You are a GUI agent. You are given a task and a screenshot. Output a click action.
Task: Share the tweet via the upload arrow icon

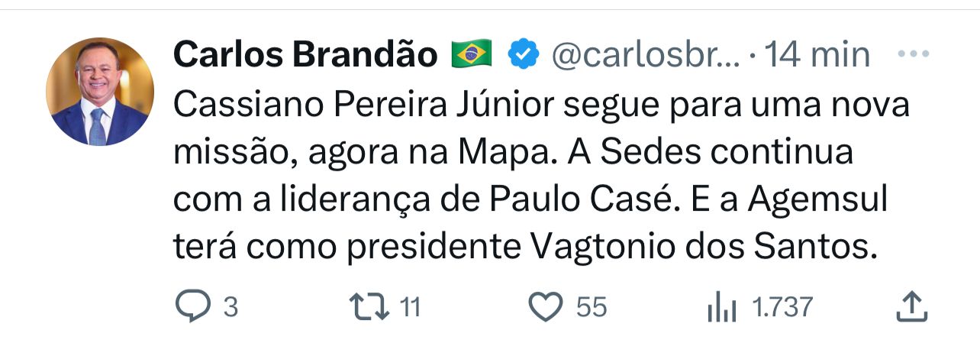coord(910,307)
